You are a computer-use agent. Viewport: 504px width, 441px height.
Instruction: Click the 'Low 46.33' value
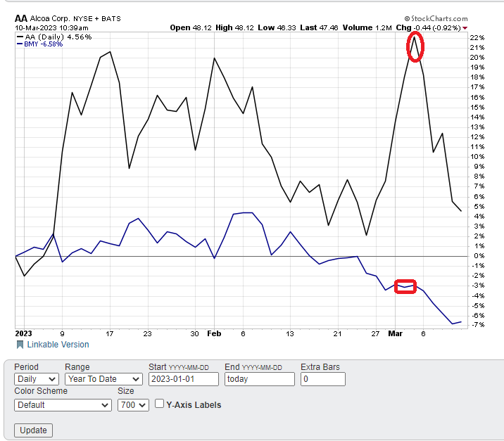(x=277, y=27)
